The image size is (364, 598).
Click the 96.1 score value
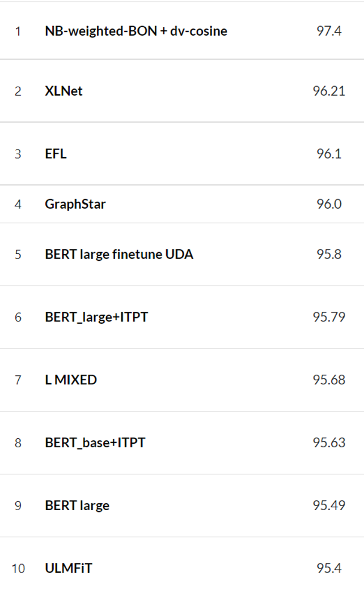(x=329, y=154)
